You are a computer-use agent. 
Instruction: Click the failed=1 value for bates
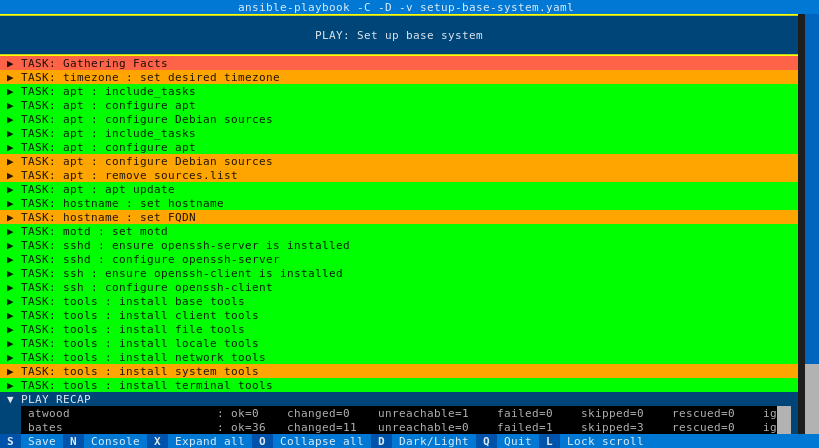(524, 428)
